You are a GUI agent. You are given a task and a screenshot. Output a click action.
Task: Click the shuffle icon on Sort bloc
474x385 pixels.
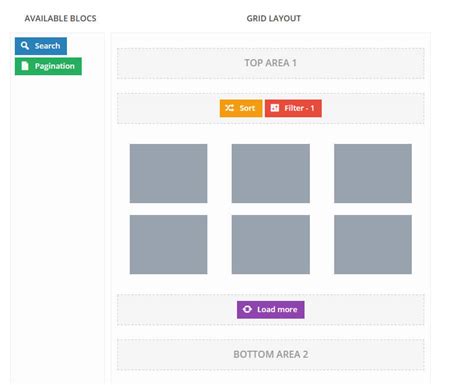point(229,108)
